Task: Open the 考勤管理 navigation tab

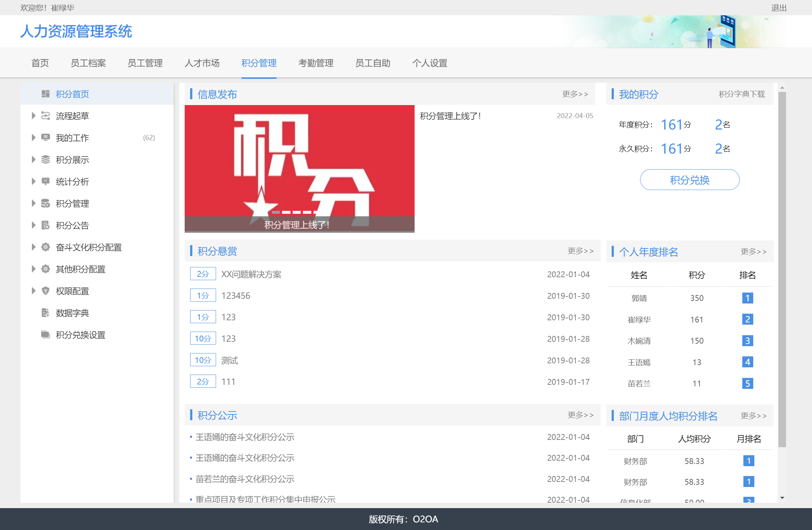Action: (316, 63)
